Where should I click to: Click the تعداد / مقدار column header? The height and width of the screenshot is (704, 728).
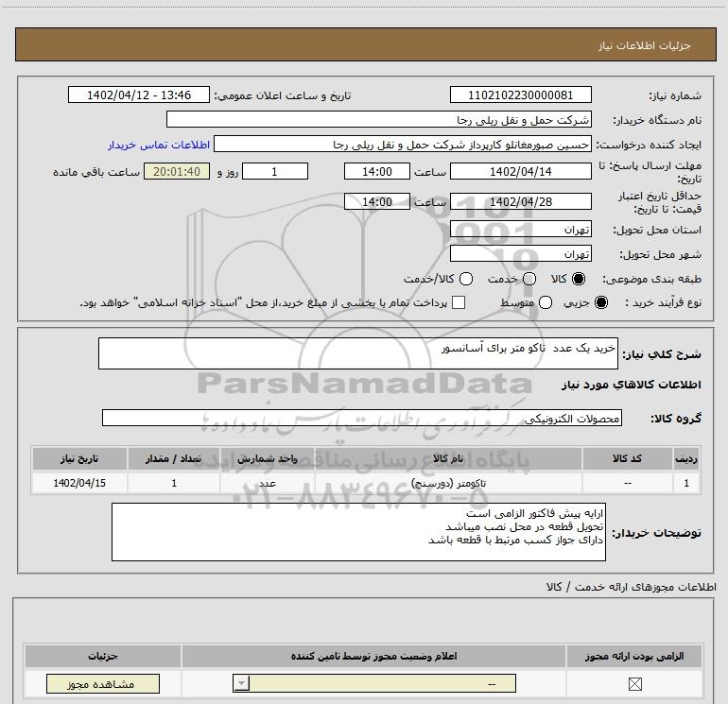[x=174, y=458]
